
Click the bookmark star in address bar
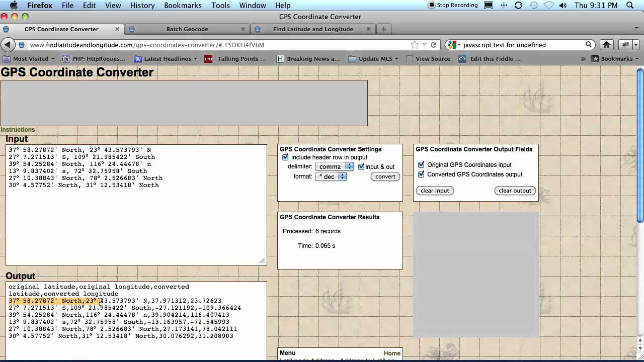415,45
